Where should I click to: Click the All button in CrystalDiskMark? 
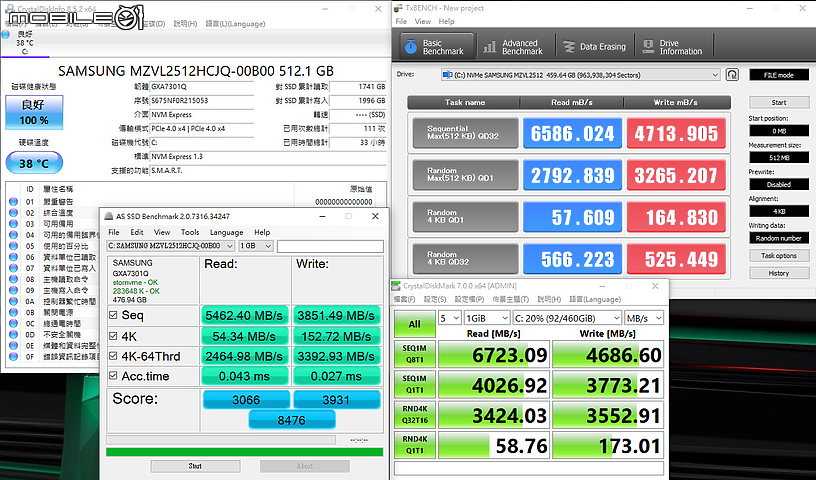pyautogui.click(x=415, y=324)
